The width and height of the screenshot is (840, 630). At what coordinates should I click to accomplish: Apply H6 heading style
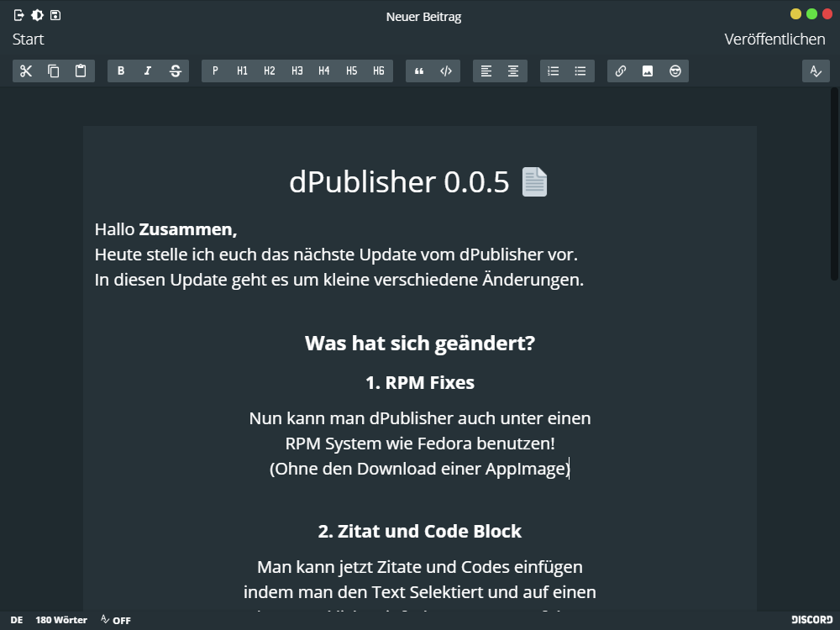coord(380,71)
